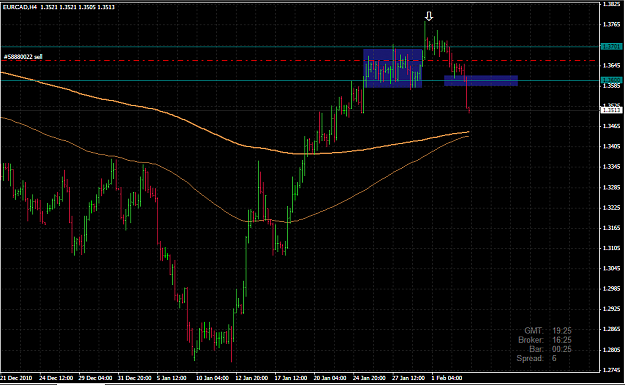Click the 1.3165 price scale label
The height and width of the screenshot is (385, 625).
[611, 228]
